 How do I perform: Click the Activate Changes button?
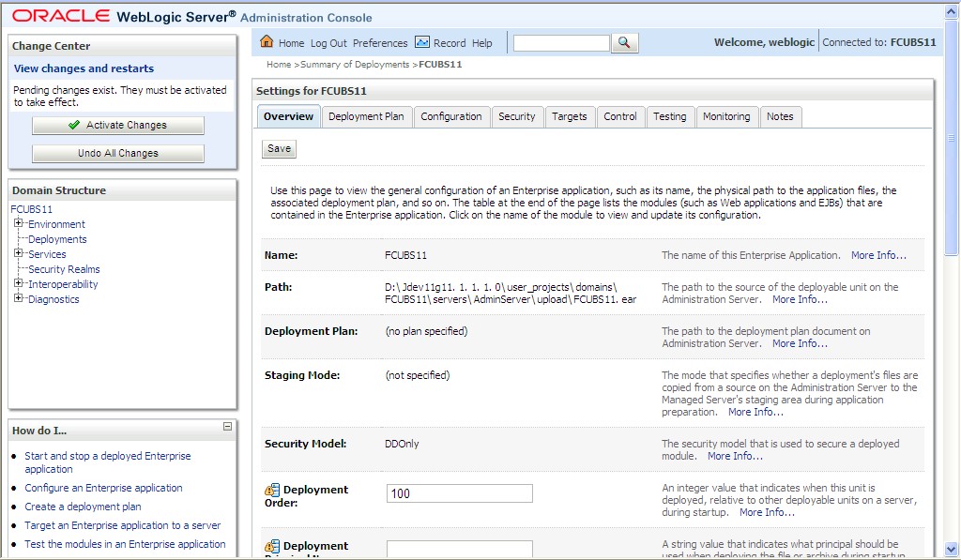117,125
